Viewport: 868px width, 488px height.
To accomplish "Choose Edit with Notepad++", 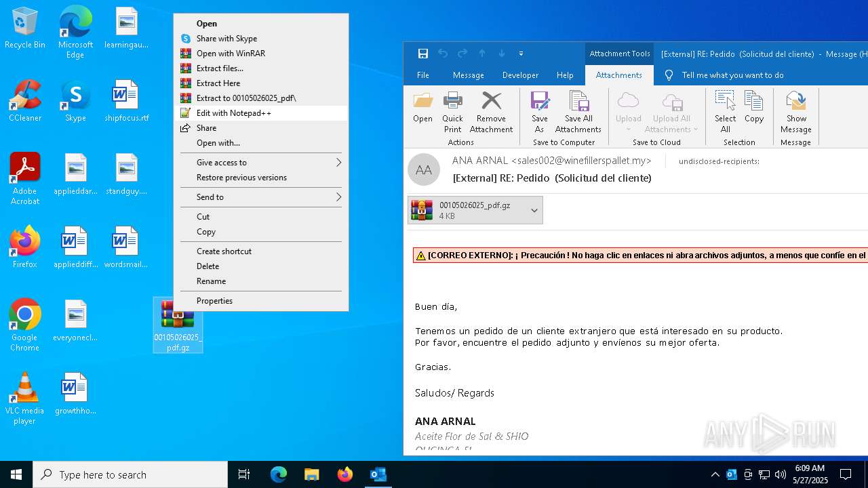I will tap(261, 113).
